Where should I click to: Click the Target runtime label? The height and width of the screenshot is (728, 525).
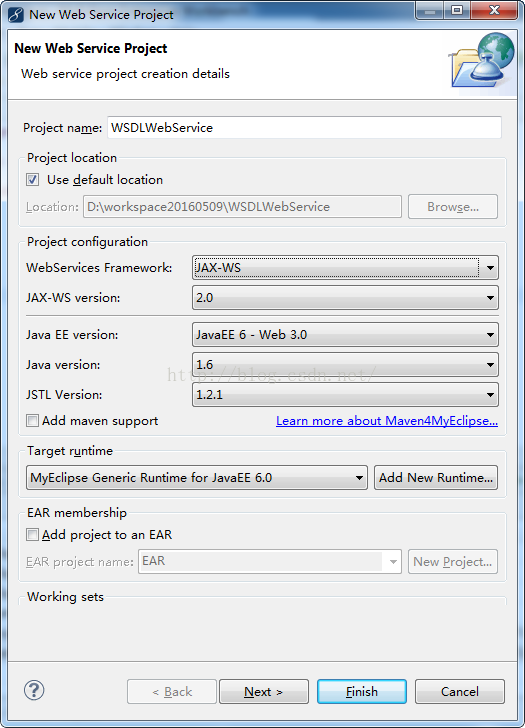[70, 451]
